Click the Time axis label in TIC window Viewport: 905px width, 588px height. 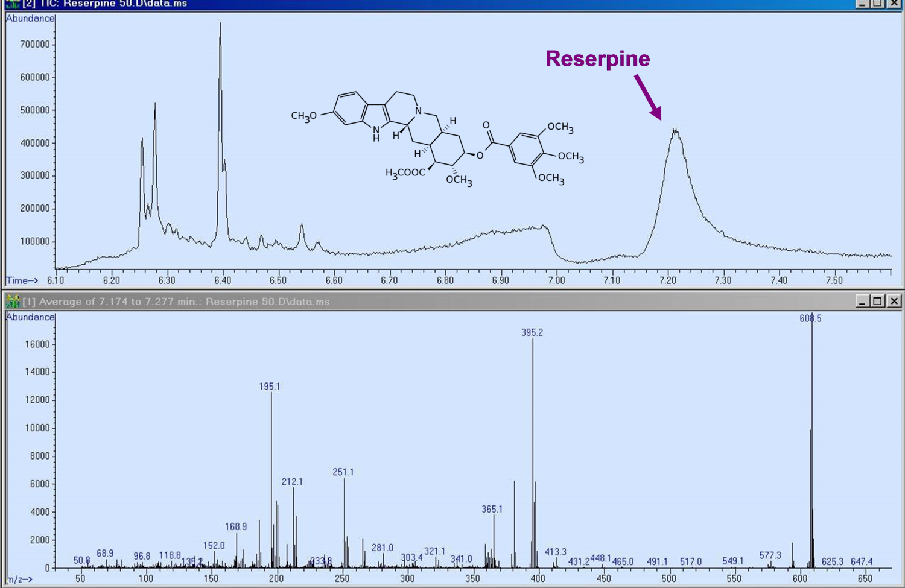pyautogui.click(x=22, y=280)
